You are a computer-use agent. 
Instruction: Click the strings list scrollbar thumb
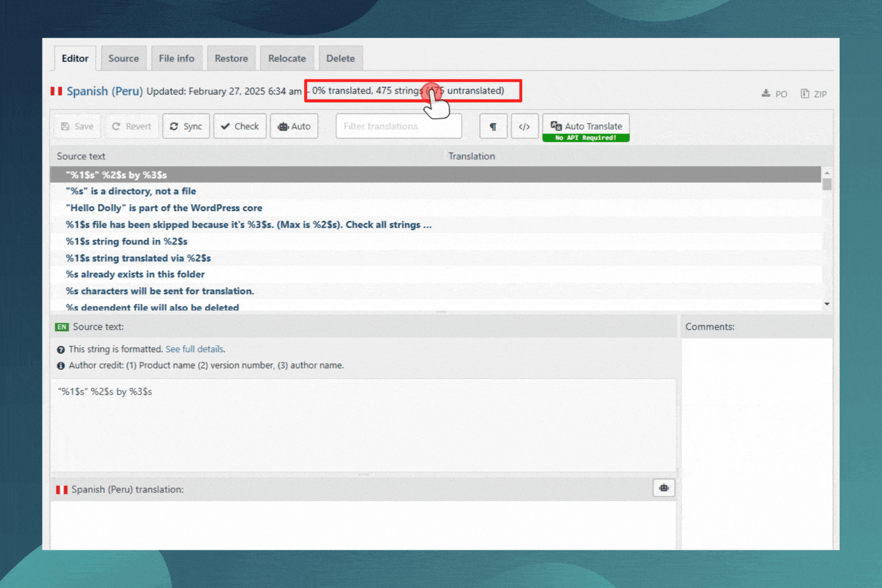[827, 185]
